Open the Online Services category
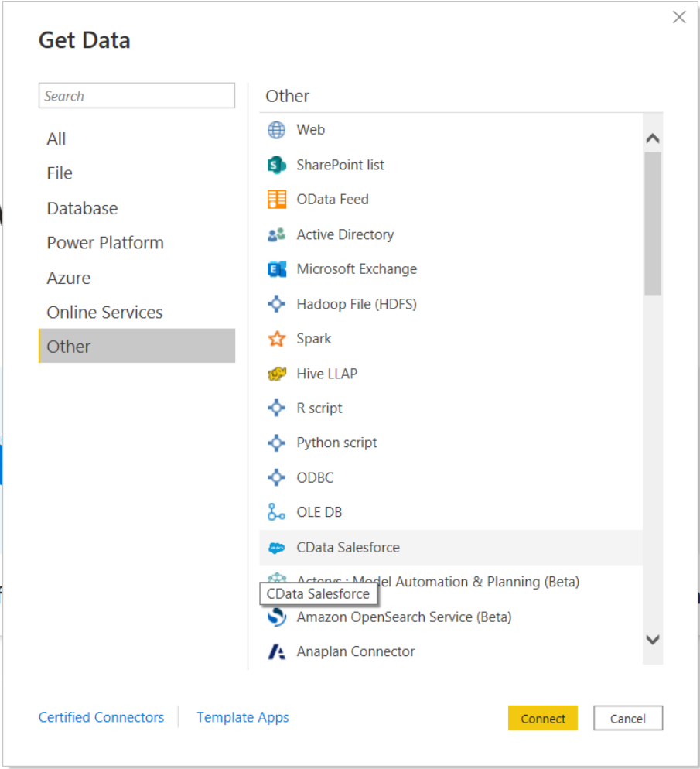The width and height of the screenshot is (700, 769). pyautogui.click(x=104, y=313)
